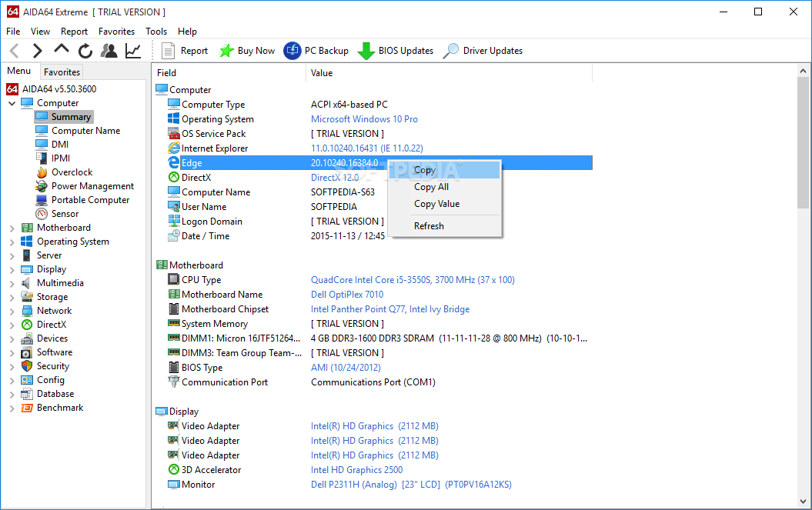Click the CPU Type chip icon
812x510 pixels.
pyautogui.click(x=174, y=279)
